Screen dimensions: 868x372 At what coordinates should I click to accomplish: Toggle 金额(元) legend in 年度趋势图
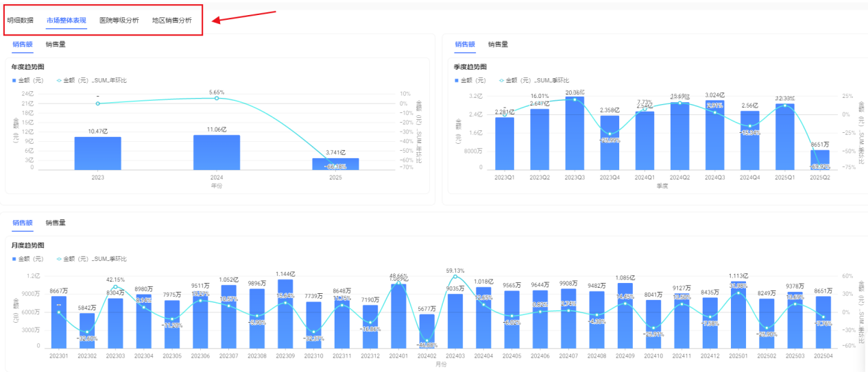(28, 80)
